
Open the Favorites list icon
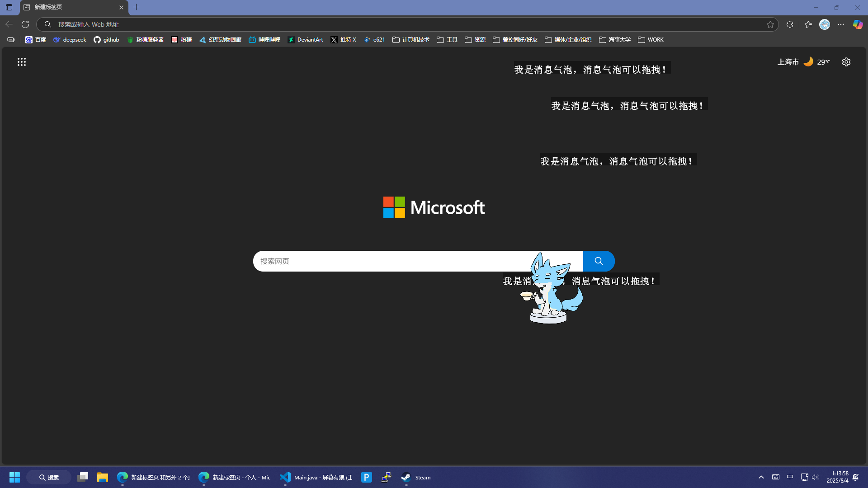(x=808, y=24)
